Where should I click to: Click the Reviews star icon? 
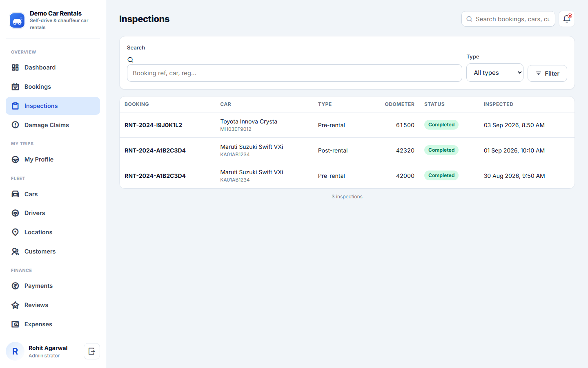click(15, 305)
